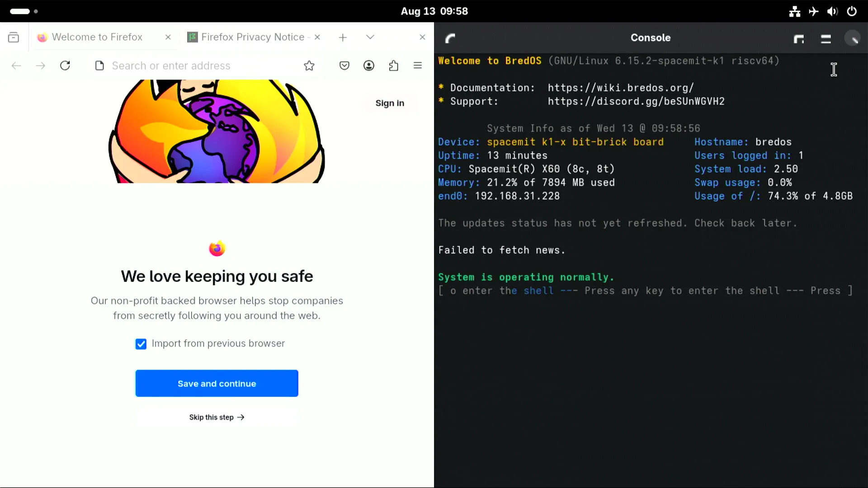Open Firefox View icon in tab bar
The height and width of the screenshot is (488, 868).
click(14, 37)
